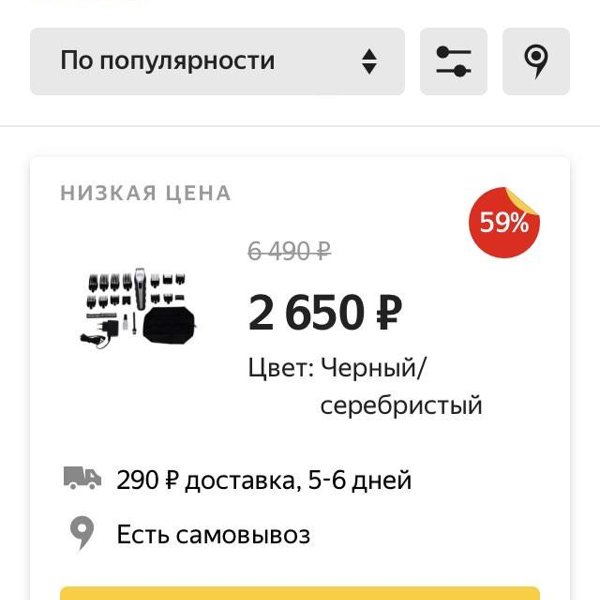Click the up-down arrows on sort selector

(369, 61)
